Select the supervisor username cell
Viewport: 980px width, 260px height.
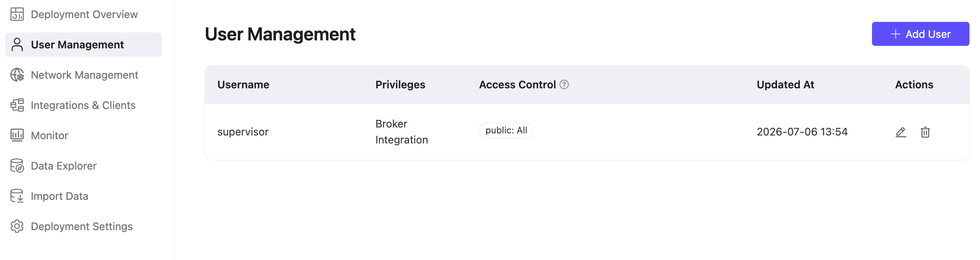tap(243, 132)
